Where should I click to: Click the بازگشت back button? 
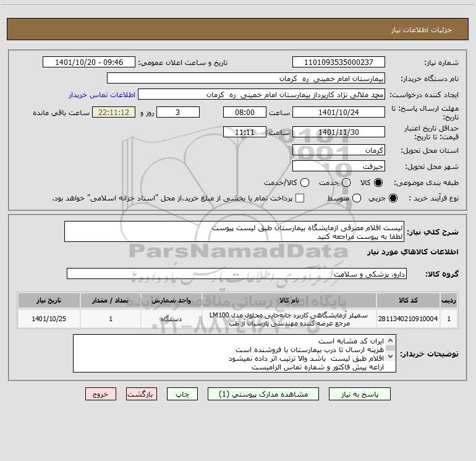pos(142,394)
